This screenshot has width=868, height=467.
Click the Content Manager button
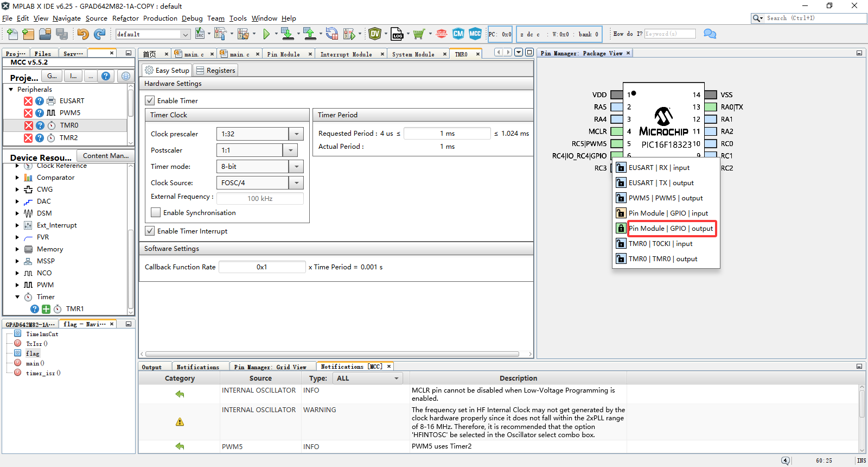pos(106,156)
